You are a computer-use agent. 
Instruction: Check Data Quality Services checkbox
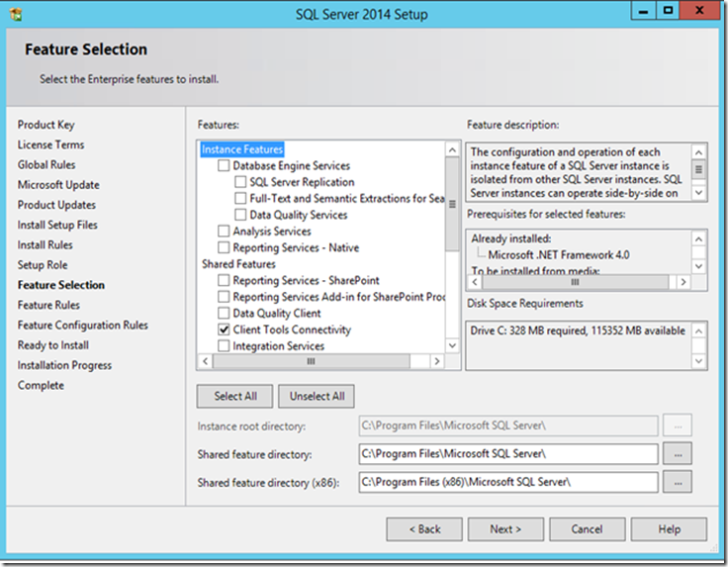tap(240, 215)
